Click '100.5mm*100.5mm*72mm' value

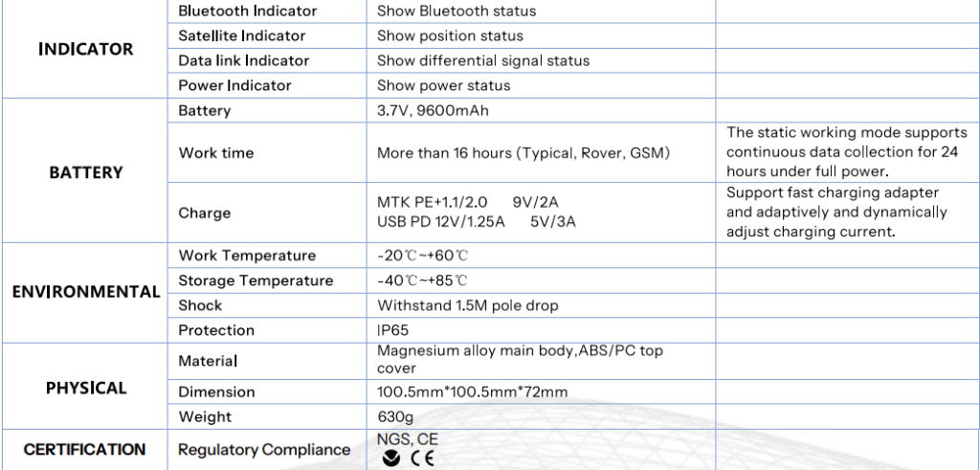(x=473, y=392)
